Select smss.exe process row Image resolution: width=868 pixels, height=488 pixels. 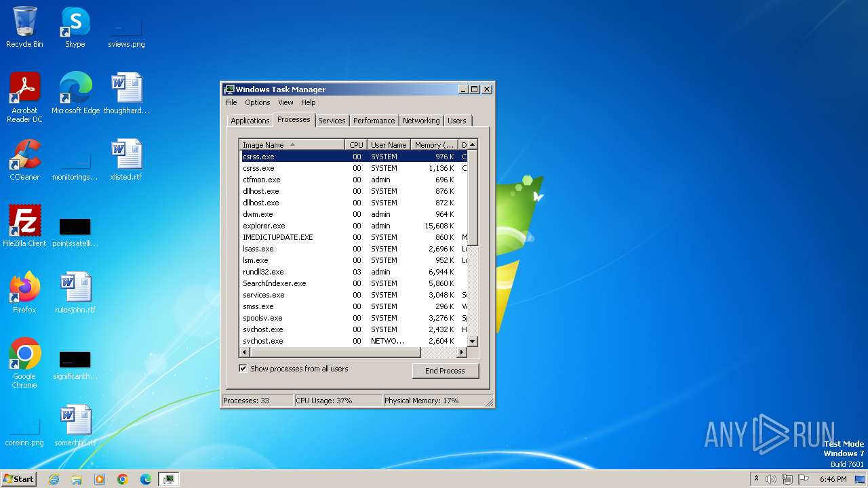(x=353, y=306)
